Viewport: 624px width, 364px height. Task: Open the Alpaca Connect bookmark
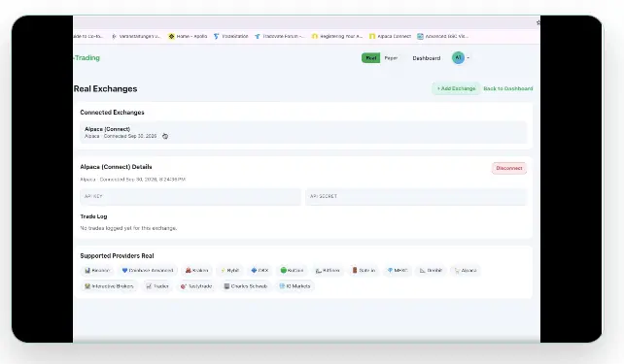(390, 36)
